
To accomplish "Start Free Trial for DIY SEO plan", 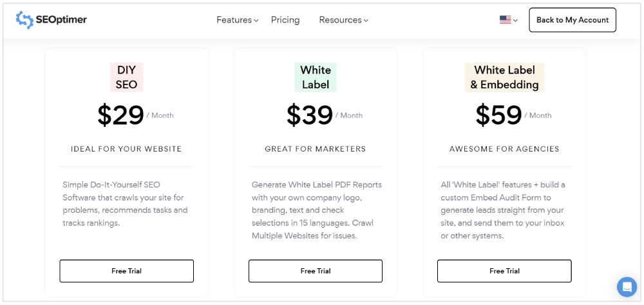I will (126, 271).
